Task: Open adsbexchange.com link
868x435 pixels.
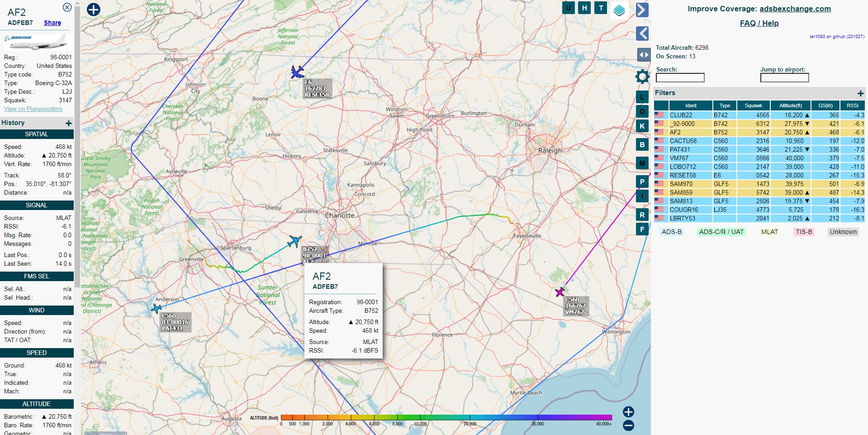Action: pos(795,9)
